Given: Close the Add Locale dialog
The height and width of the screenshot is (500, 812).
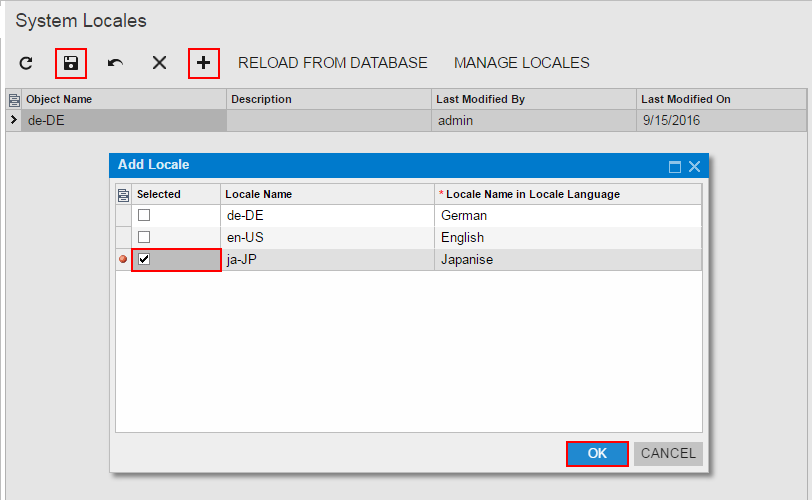Looking at the screenshot, I should point(694,166).
